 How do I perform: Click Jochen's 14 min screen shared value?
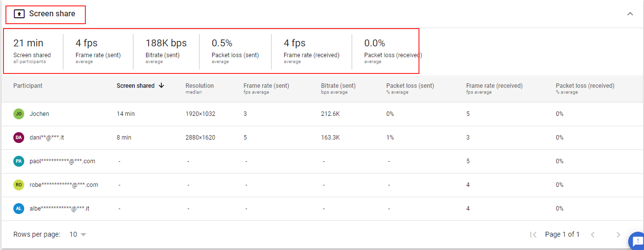coord(126,114)
